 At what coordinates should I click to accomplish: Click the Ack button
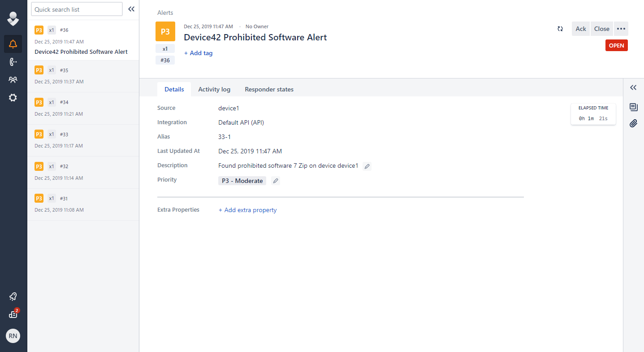(581, 29)
